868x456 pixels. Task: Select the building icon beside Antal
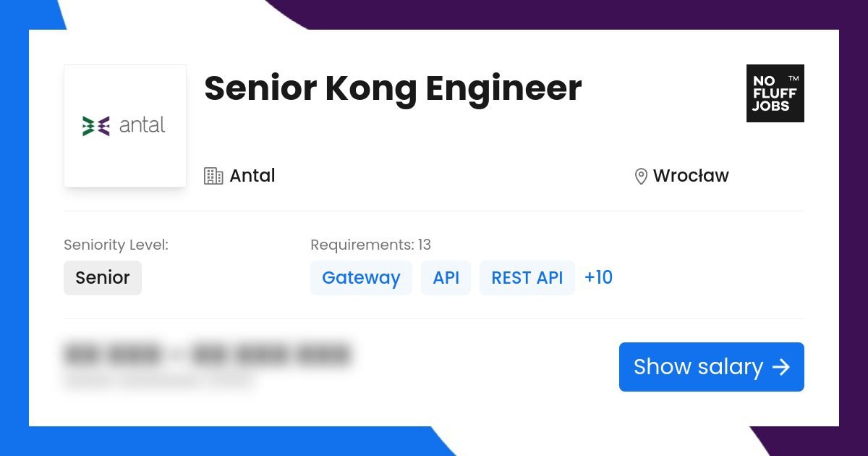(213, 175)
